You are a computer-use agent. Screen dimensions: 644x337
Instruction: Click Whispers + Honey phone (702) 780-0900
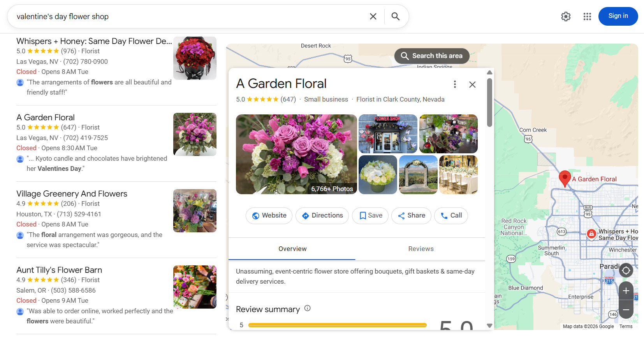[86, 61]
